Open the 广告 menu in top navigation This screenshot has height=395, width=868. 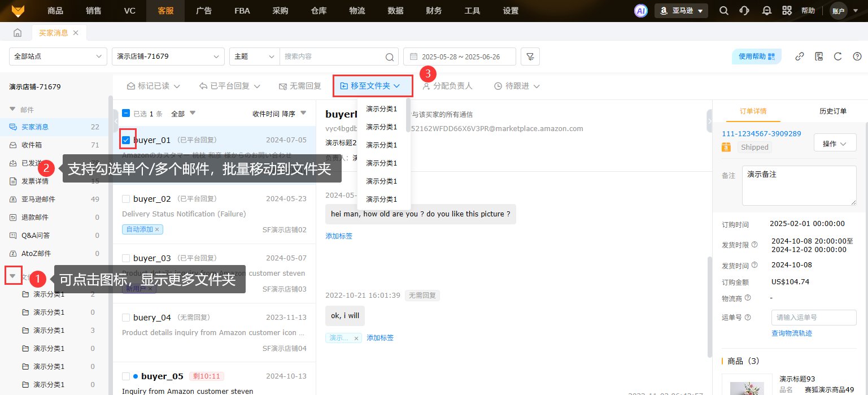pos(203,11)
